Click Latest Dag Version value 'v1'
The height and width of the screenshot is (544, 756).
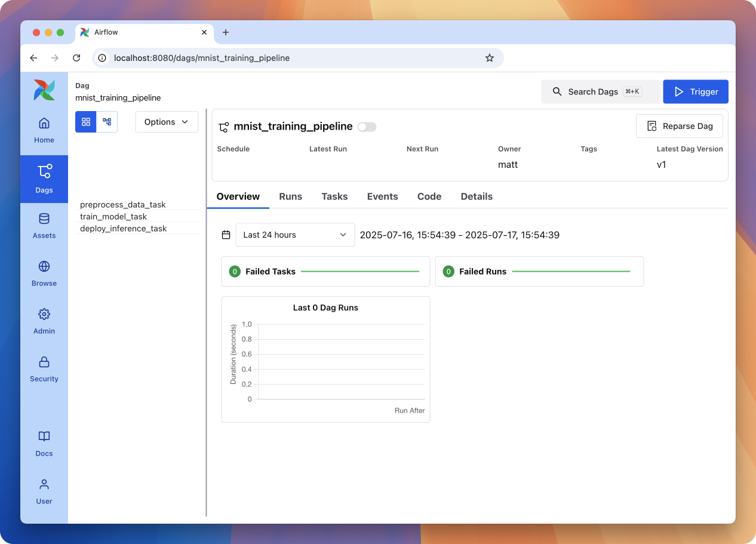pyautogui.click(x=662, y=164)
